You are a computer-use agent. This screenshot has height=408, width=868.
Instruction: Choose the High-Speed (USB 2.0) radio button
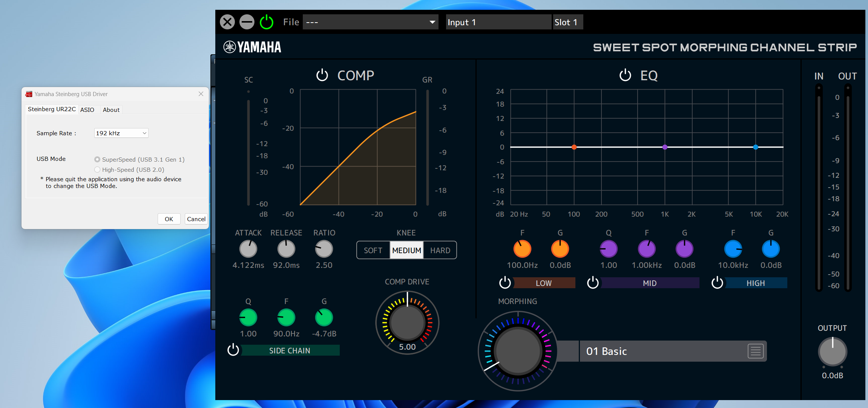click(x=97, y=170)
